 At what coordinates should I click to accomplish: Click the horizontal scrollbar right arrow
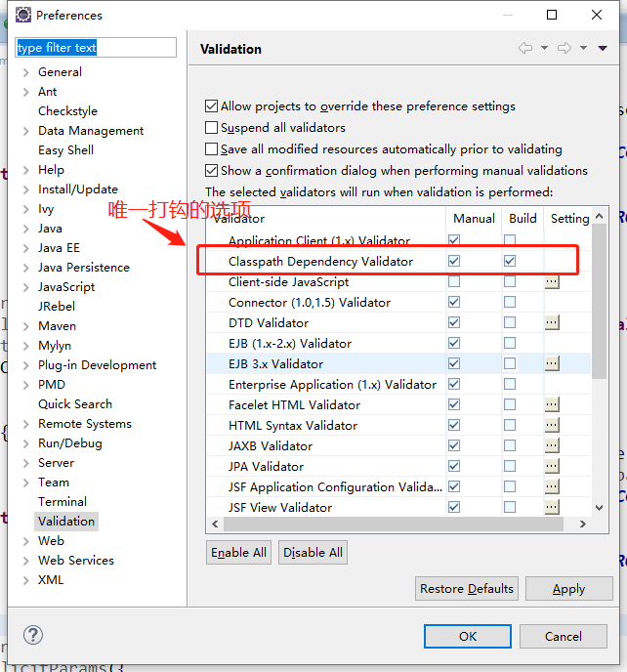coord(582,524)
